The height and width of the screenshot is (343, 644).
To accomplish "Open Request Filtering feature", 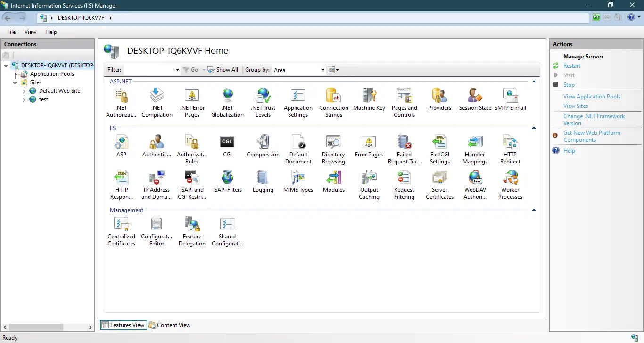I will click(404, 185).
